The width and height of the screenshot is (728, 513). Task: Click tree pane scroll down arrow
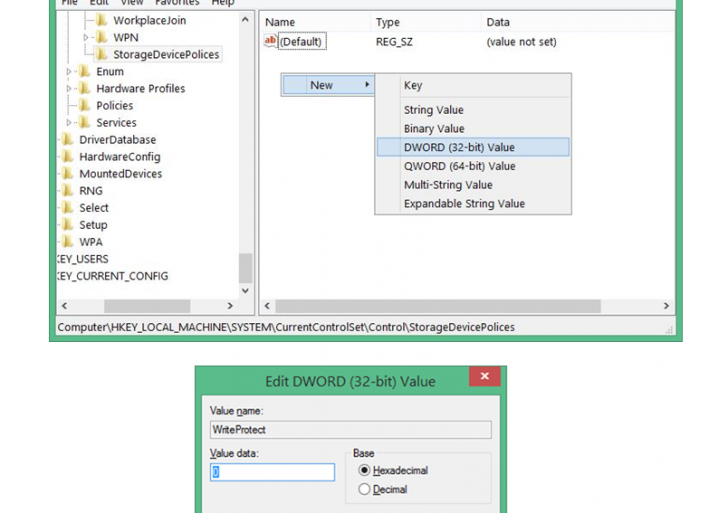pyautogui.click(x=245, y=291)
